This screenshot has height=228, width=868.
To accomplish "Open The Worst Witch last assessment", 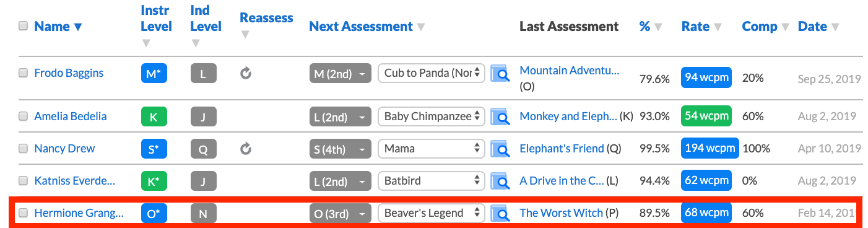I will coord(561,213).
